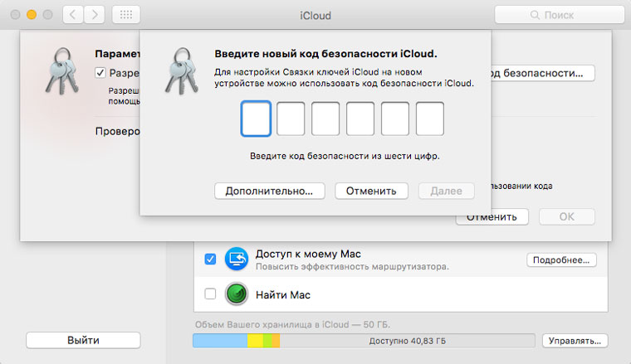Focus the first security code digit box
This screenshot has width=631, height=364.
(256, 119)
